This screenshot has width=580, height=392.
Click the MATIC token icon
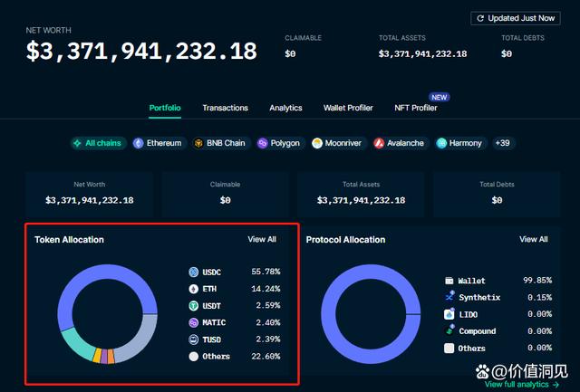(193, 322)
